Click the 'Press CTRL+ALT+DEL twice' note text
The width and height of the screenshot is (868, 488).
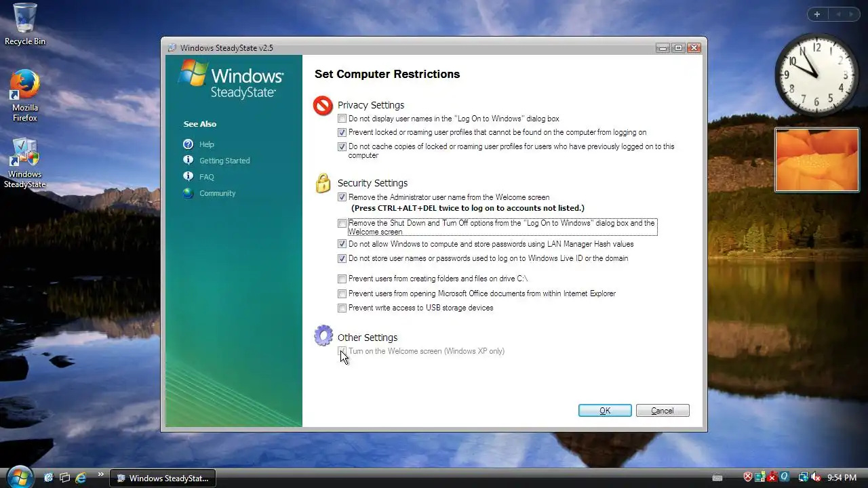click(468, 208)
